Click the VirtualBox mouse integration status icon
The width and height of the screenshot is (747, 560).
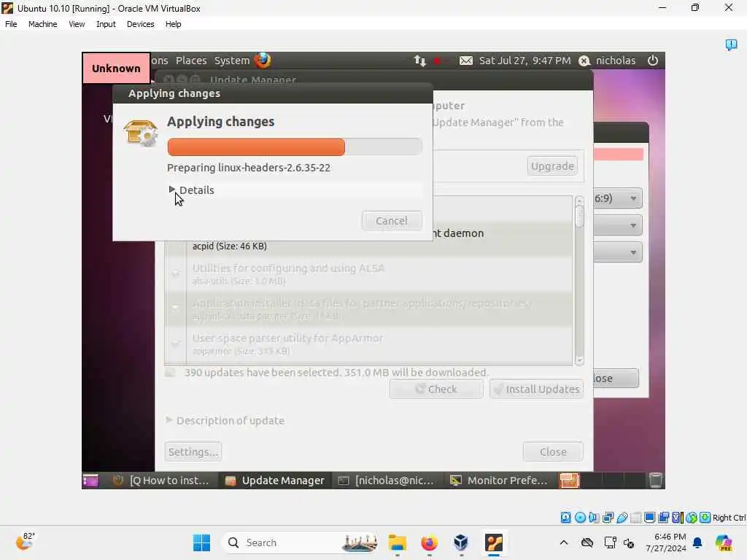(x=692, y=518)
